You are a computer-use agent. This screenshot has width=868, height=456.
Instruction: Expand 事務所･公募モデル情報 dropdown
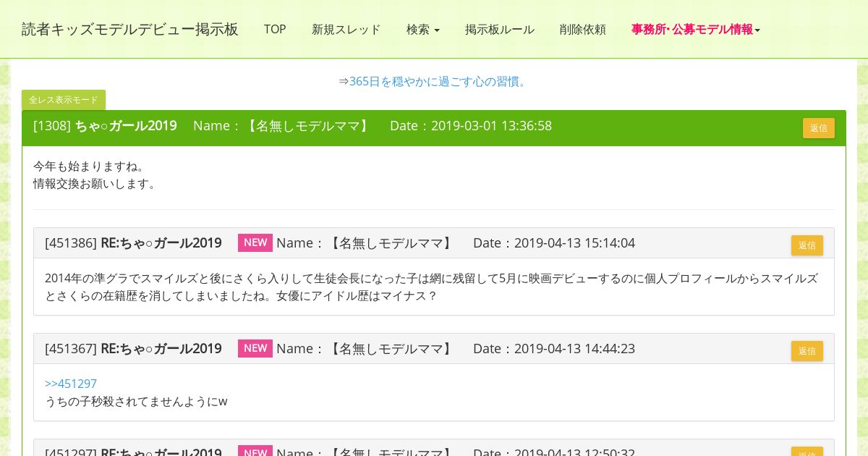click(696, 30)
